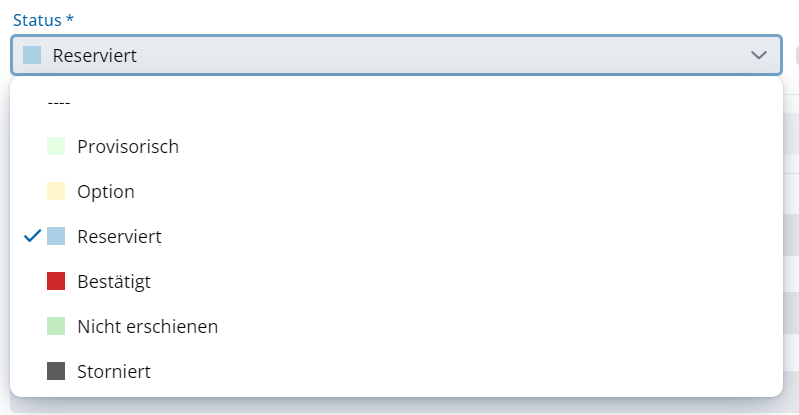Click the dark gray Storniert swatch
The width and height of the screenshot is (799, 415).
tap(56, 371)
